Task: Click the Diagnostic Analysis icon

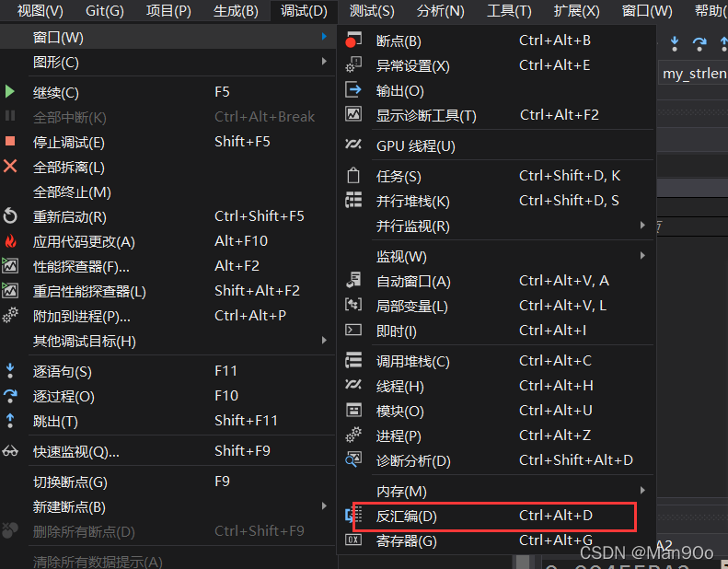Action: pos(353,459)
